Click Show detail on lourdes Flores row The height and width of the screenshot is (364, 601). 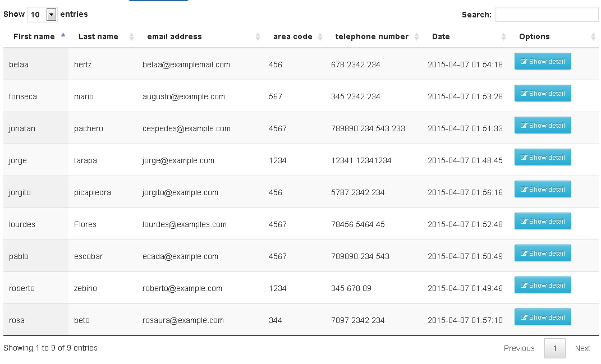(543, 221)
